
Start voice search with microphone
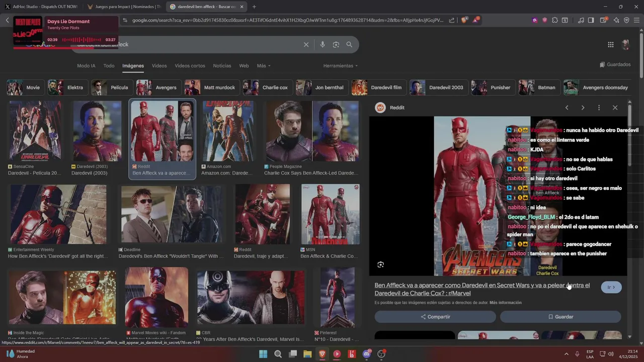pyautogui.click(x=323, y=44)
